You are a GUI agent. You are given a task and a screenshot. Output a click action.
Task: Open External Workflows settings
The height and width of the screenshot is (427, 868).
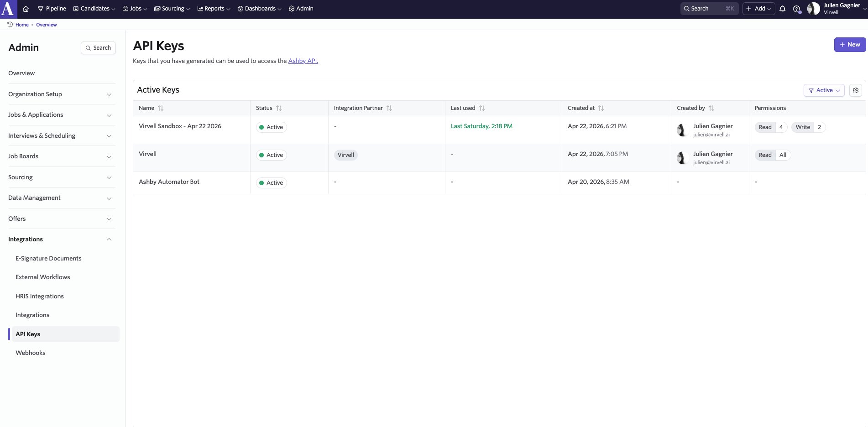click(x=43, y=277)
